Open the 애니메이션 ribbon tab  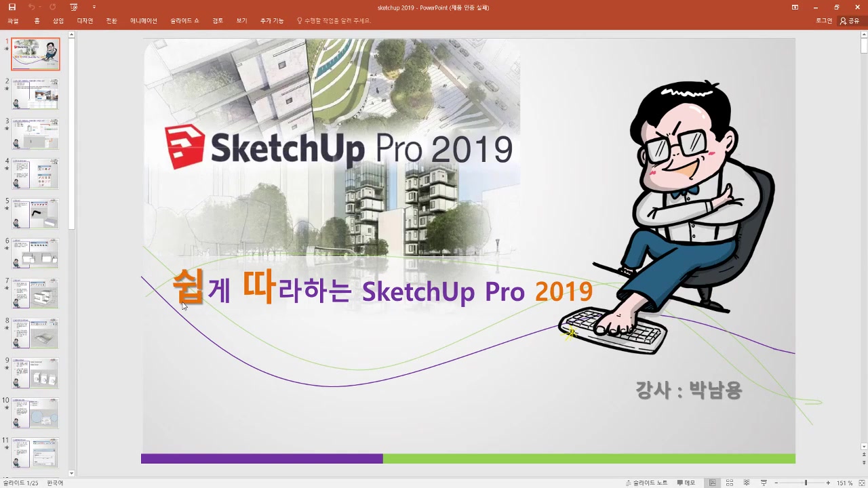pos(143,21)
